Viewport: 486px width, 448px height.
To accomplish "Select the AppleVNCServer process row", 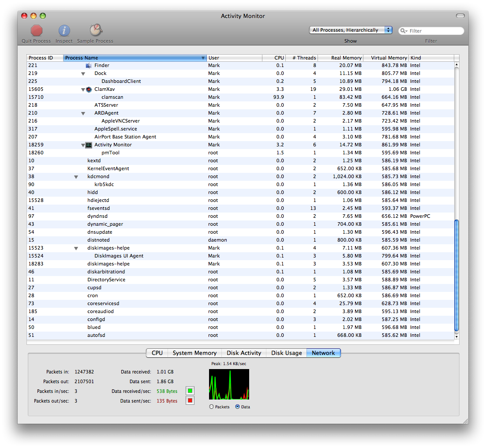I will point(240,121).
